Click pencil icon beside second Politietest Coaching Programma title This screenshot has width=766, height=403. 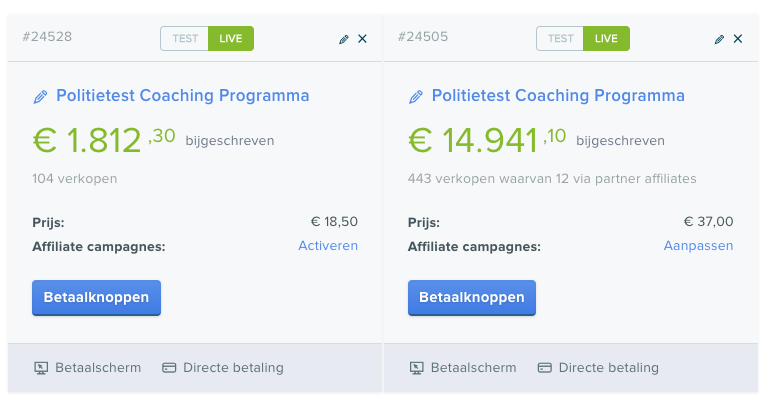click(x=416, y=97)
